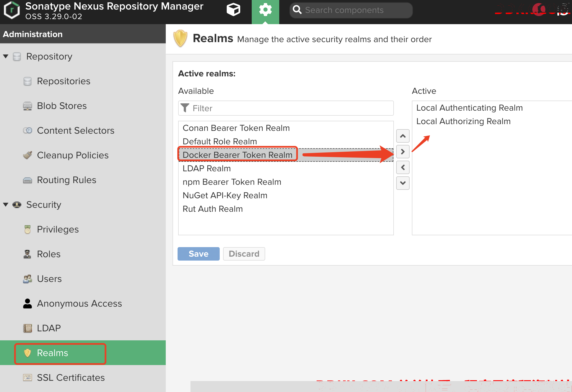Viewport: 572px width, 392px height.
Task: Select Rut Auth Realm
Action: pyautogui.click(x=286, y=209)
